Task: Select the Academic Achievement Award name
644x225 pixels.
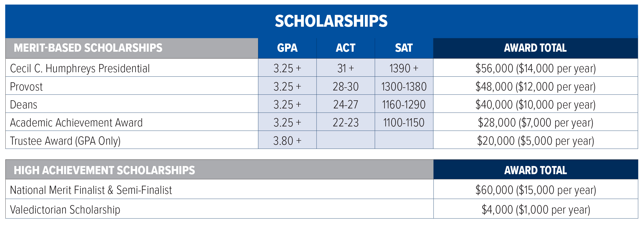Action: coord(76,123)
